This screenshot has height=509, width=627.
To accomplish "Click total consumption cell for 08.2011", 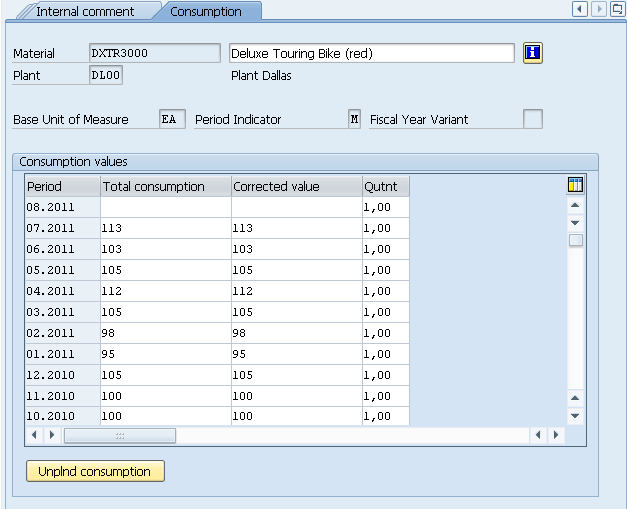I will pos(166,207).
